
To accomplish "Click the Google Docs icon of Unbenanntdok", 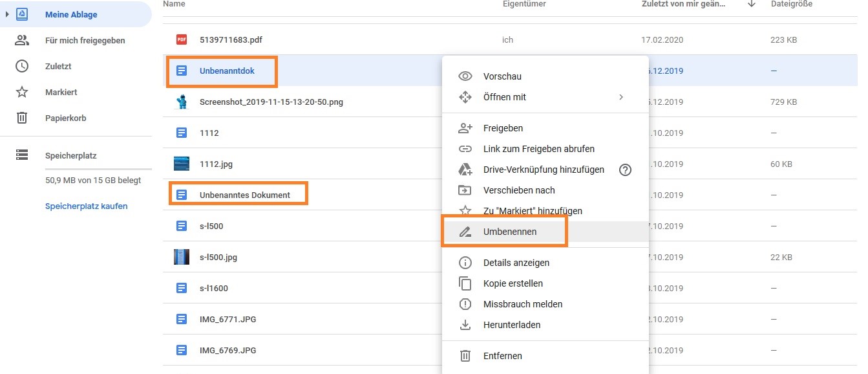I will point(182,71).
